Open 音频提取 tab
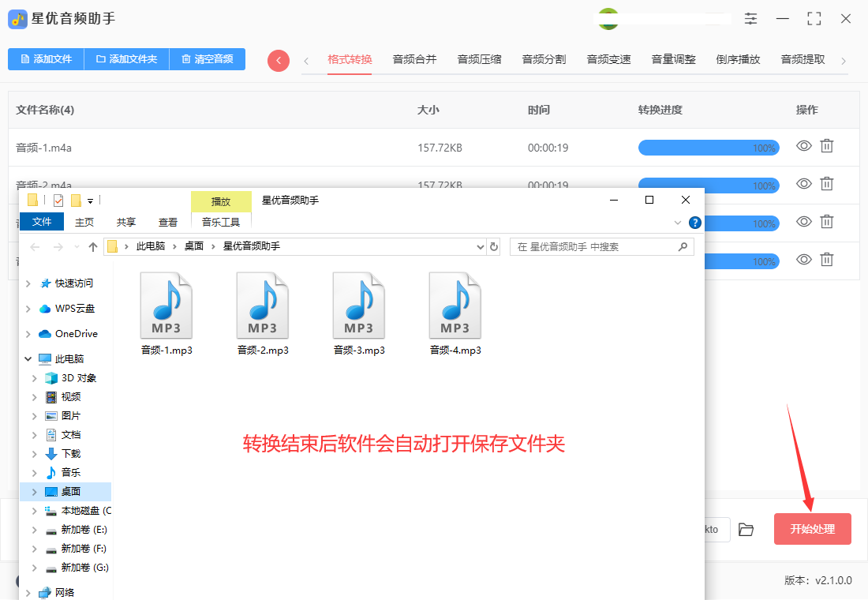 tap(803, 59)
